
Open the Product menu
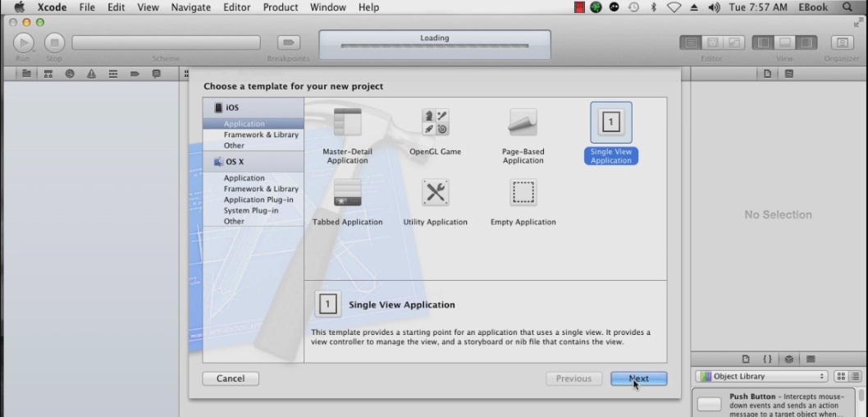(280, 7)
